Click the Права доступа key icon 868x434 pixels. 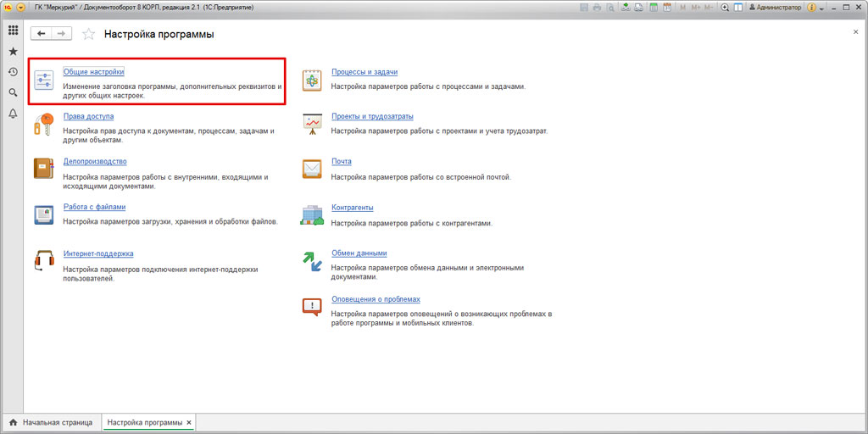click(43, 124)
